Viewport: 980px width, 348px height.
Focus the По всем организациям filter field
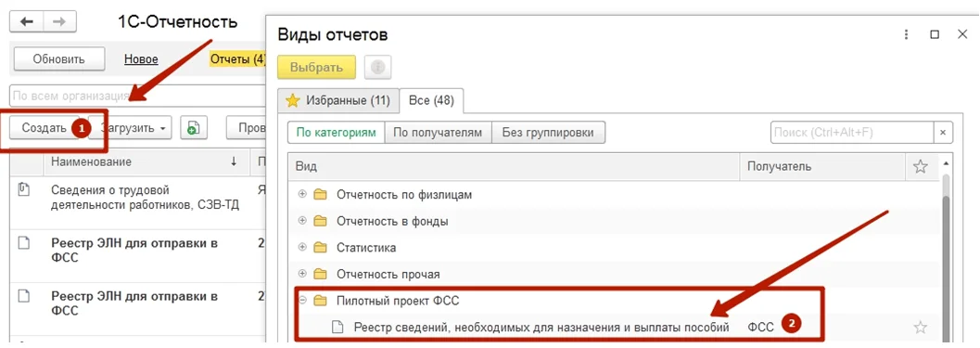(137, 97)
